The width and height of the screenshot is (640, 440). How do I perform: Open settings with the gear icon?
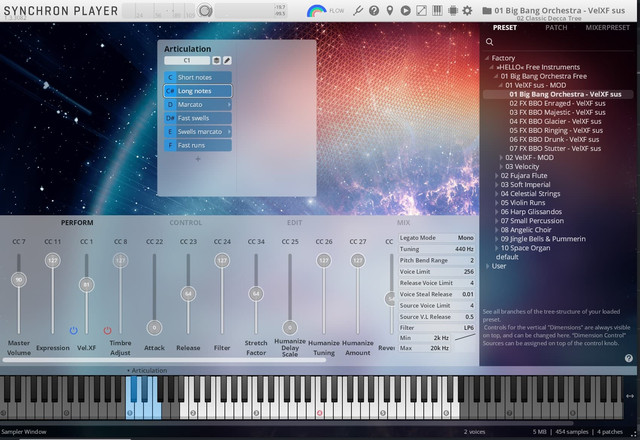point(467,11)
